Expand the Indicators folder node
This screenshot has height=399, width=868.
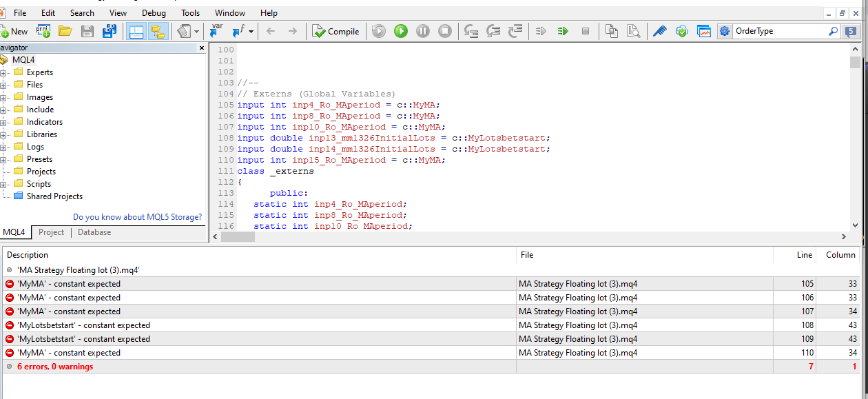[x=3, y=122]
